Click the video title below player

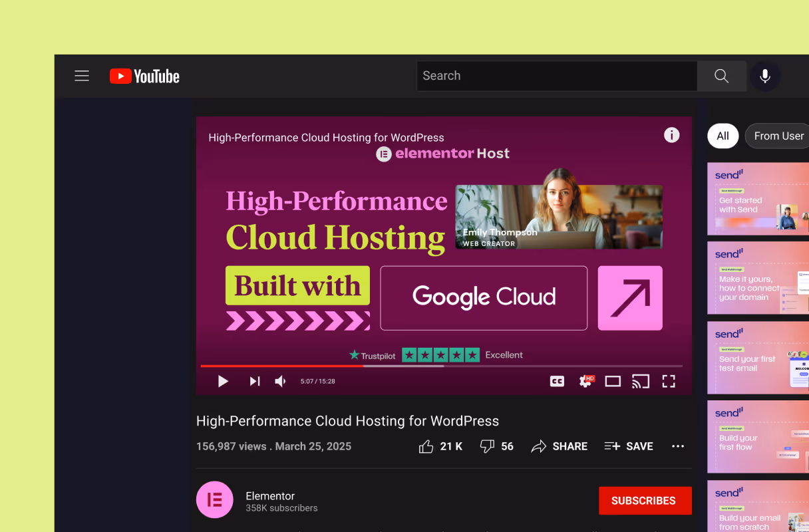tap(347, 421)
